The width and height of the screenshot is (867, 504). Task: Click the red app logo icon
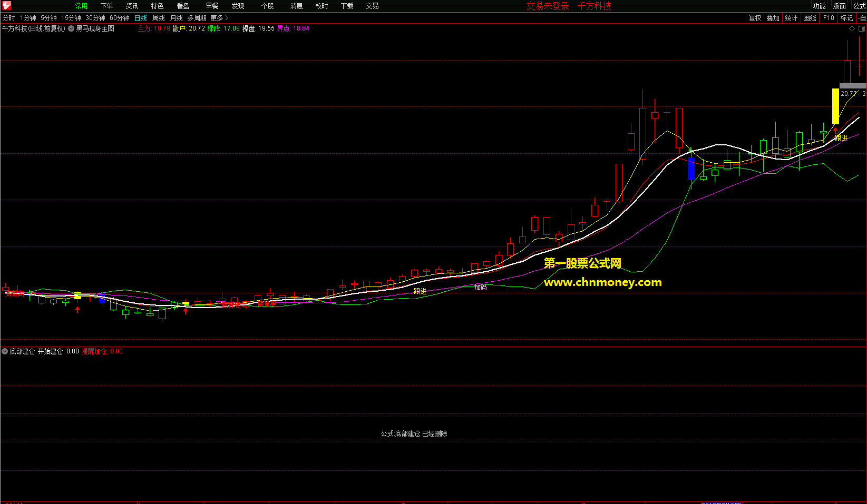pos(6,6)
